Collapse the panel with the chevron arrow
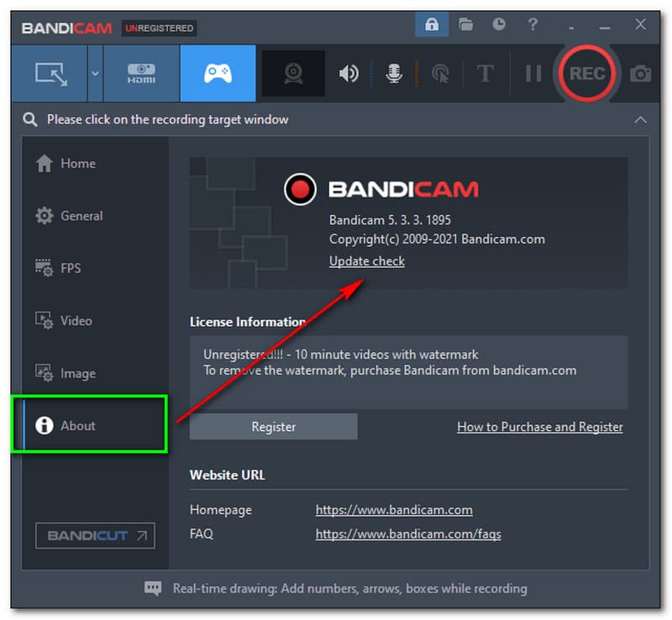Screen dimensions: 672x620 pos(641,119)
